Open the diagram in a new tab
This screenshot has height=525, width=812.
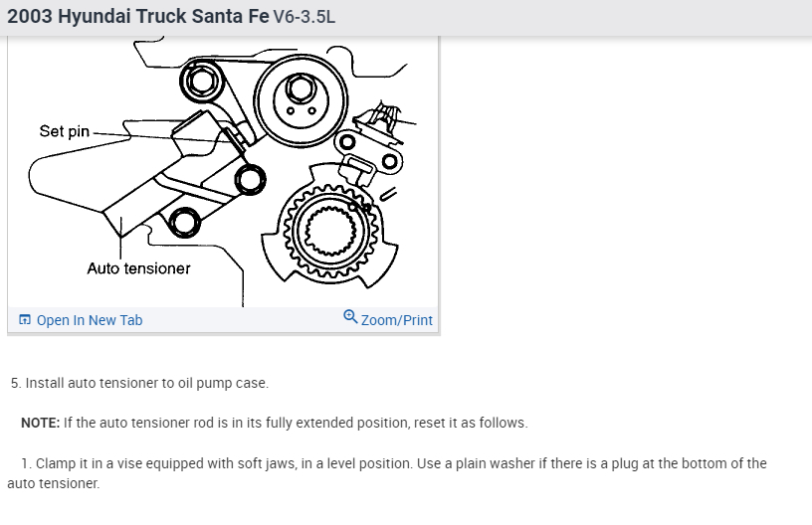tap(89, 320)
